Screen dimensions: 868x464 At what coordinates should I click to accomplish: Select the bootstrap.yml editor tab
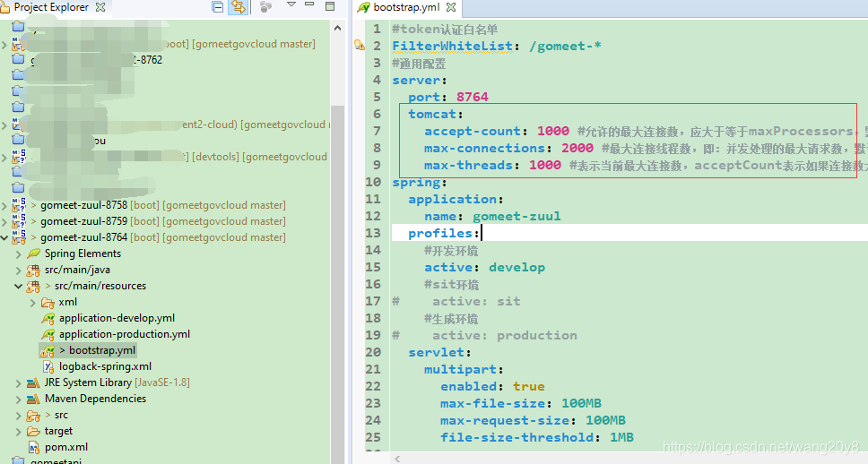406,7
